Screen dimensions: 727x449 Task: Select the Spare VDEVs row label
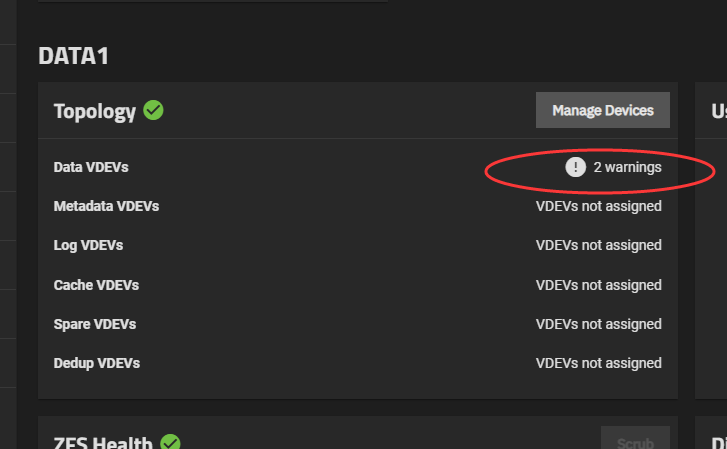point(95,324)
